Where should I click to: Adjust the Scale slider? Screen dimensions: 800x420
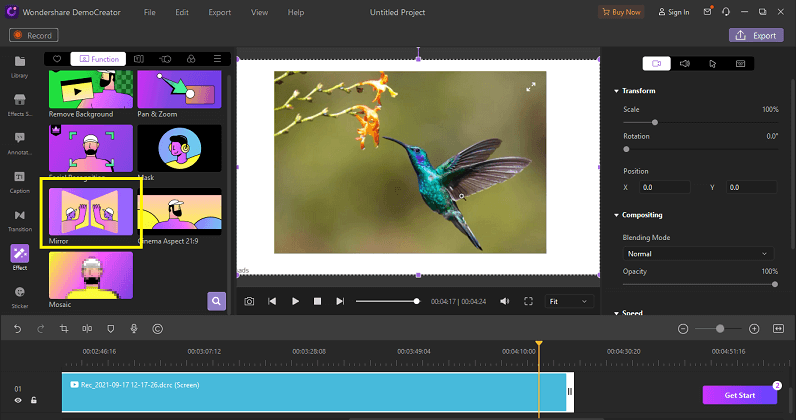point(701,122)
